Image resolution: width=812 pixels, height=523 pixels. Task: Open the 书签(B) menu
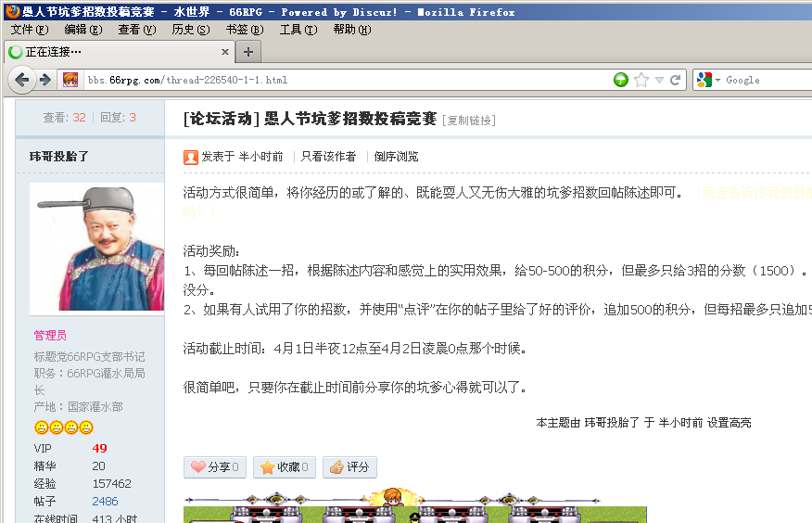pyautogui.click(x=245, y=30)
